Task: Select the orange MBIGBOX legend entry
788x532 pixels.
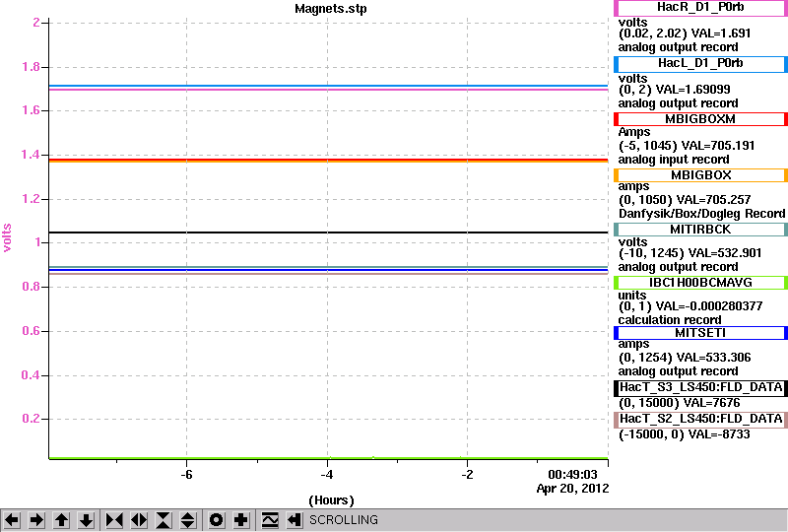Action: coord(700,175)
